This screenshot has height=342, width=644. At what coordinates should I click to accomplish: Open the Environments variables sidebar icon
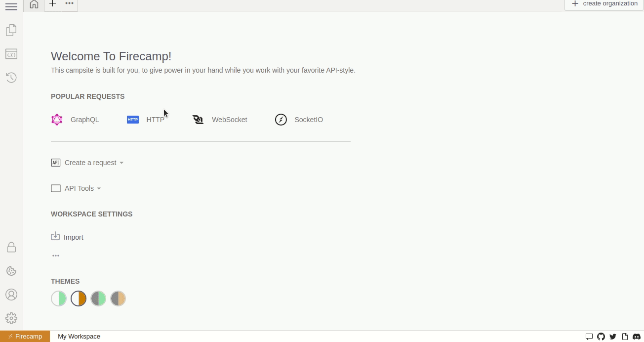point(11,54)
